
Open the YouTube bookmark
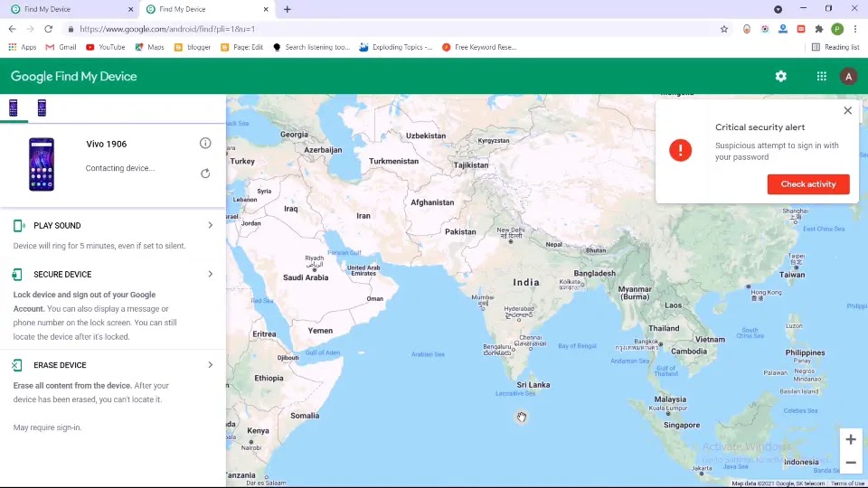pos(105,47)
